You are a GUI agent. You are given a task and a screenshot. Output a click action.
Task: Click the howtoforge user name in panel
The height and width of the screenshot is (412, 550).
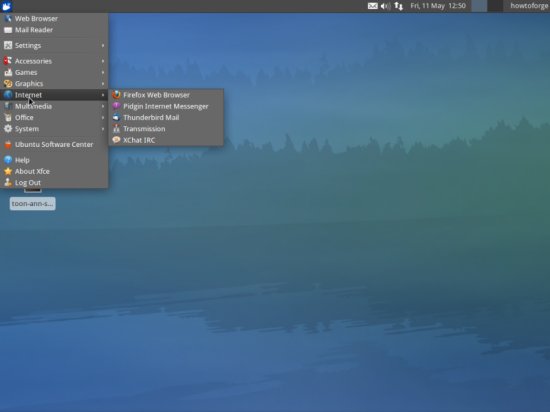[x=529, y=6]
